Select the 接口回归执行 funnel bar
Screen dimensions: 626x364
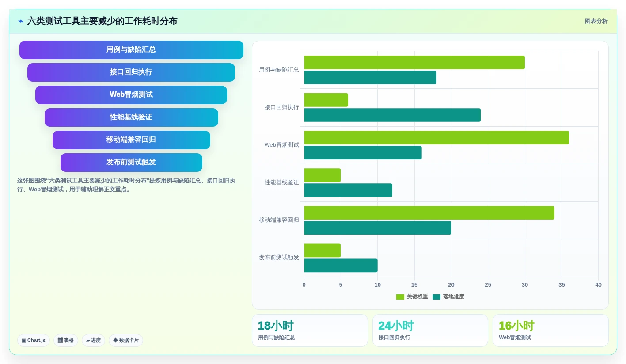pos(131,72)
